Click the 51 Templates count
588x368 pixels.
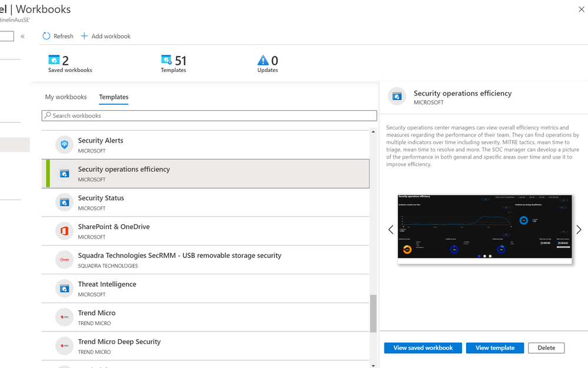coord(180,61)
